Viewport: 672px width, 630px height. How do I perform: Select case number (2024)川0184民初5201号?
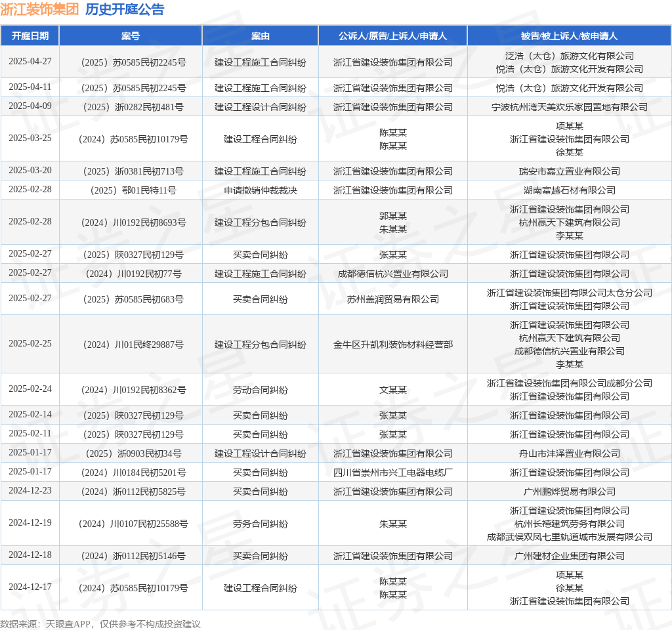pyautogui.click(x=133, y=472)
